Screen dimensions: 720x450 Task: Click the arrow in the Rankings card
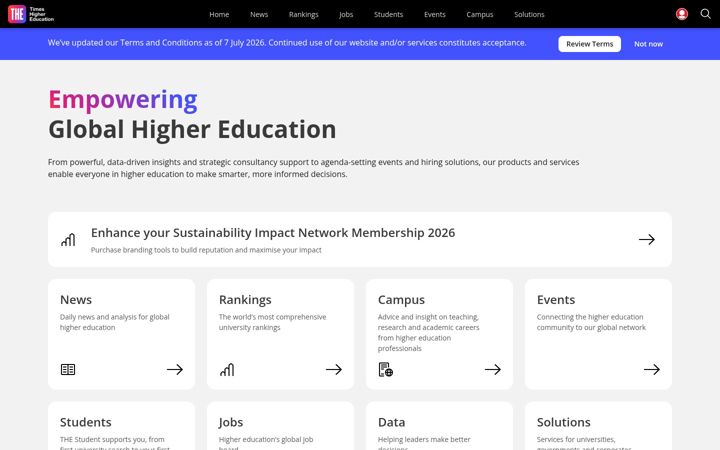tap(334, 369)
